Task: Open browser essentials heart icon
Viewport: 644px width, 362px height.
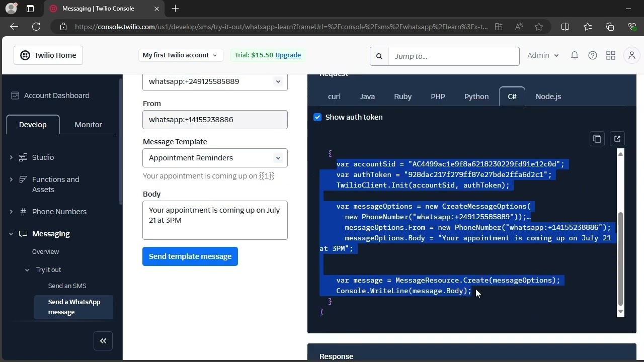Action: [x=632, y=27]
